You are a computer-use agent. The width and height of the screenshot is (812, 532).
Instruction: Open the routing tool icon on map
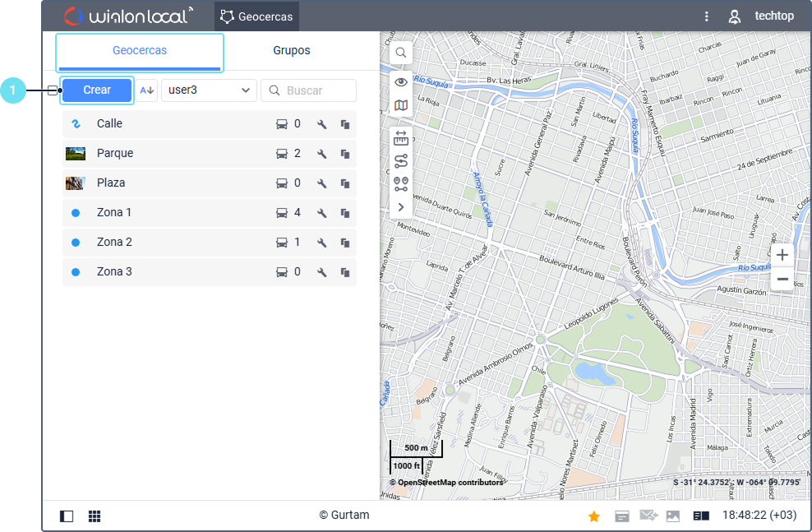tap(401, 161)
